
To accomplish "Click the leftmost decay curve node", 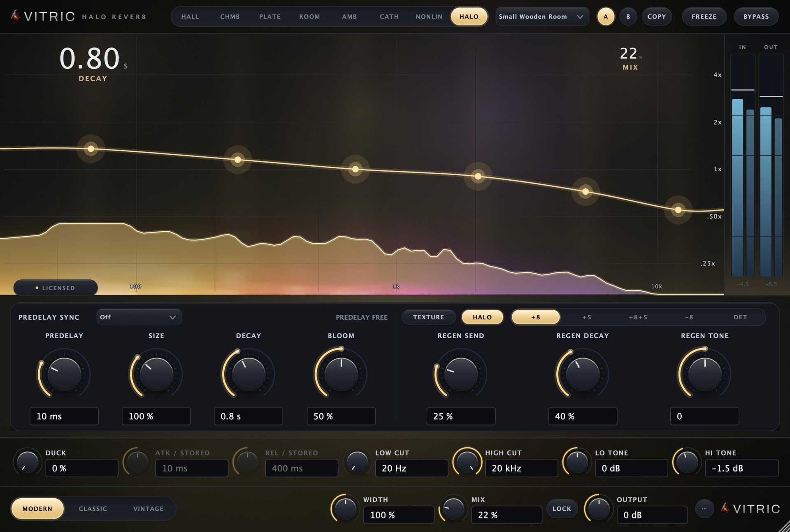I will click(x=91, y=149).
